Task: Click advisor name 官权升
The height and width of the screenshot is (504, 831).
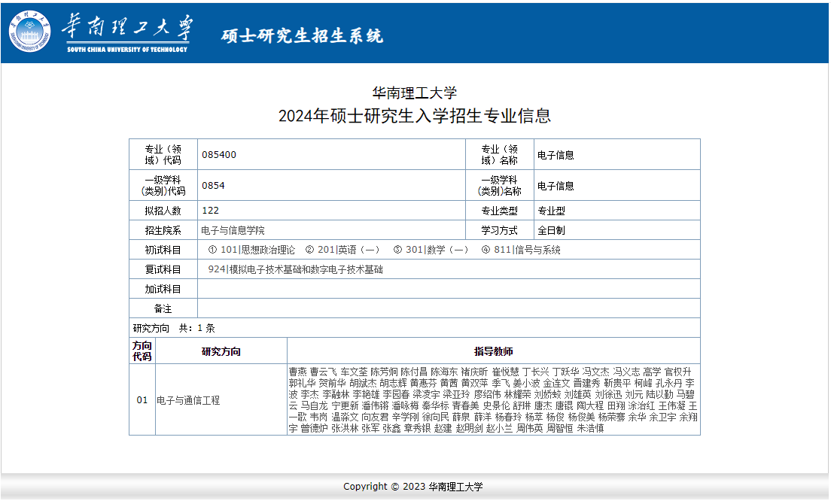Action: click(x=678, y=372)
